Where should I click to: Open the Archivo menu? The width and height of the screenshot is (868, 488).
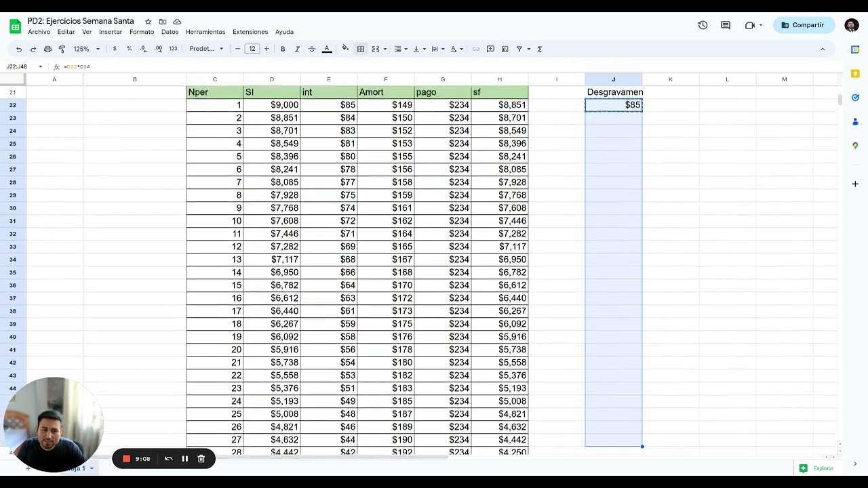[39, 32]
